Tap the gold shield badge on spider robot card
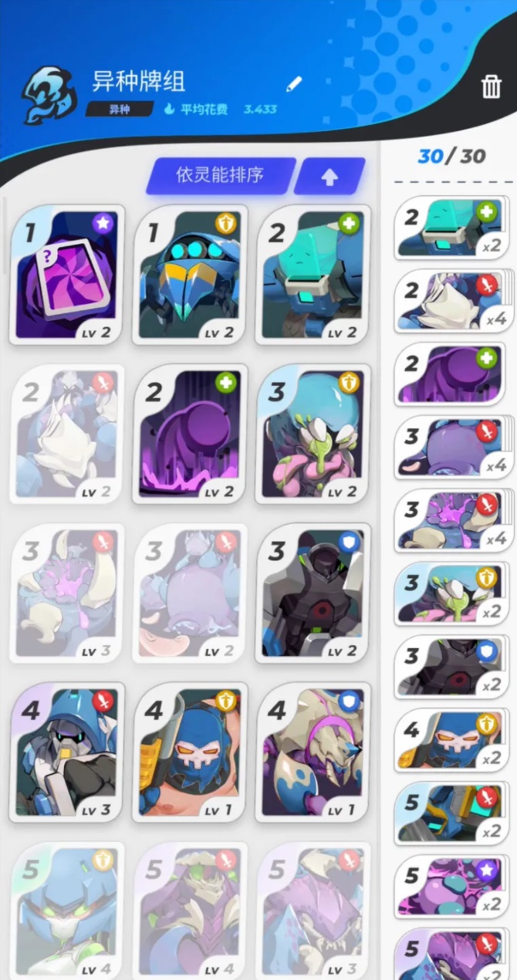The width and height of the screenshot is (517, 980). [225, 224]
